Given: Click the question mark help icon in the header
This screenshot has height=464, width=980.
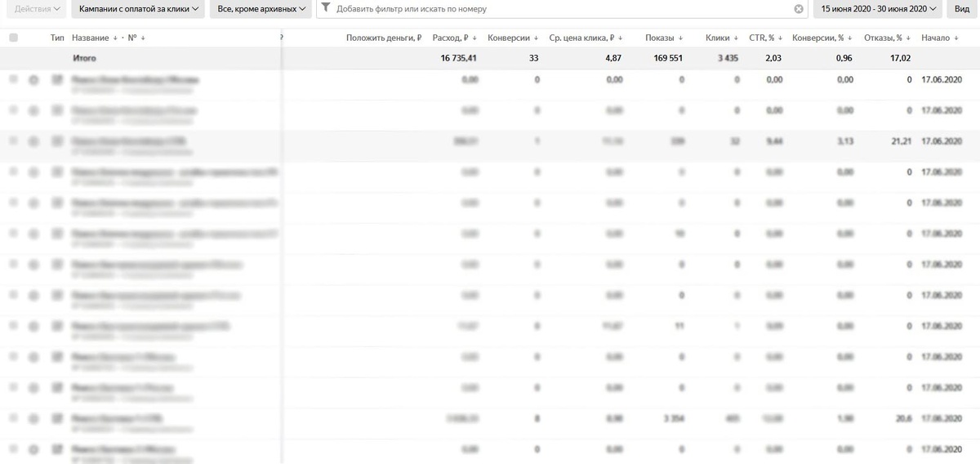Looking at the screenshot, I should click(281, 37).
